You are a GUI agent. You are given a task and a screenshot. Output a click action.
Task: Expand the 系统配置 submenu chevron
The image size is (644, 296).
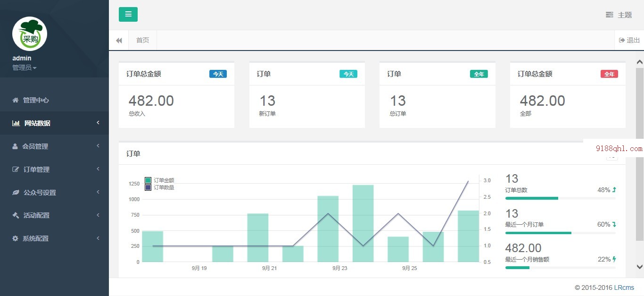pyautogui.click(x=98, y=238)
